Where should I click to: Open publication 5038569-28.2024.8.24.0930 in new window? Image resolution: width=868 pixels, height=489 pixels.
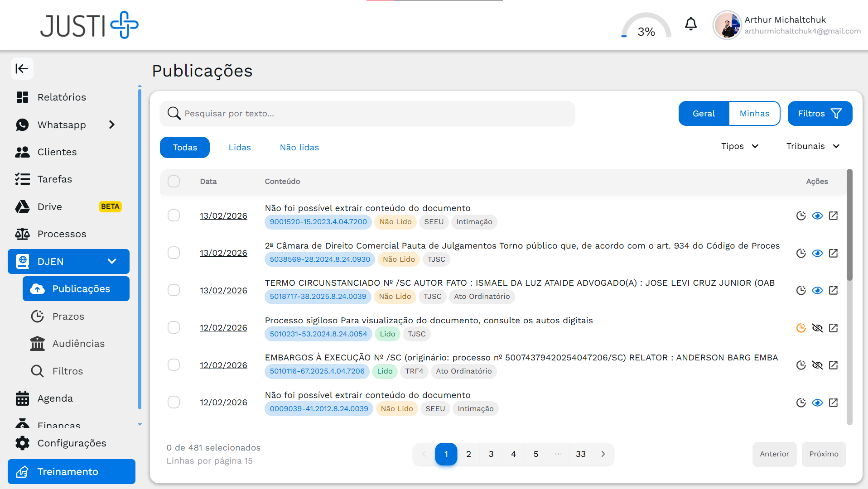834,253
